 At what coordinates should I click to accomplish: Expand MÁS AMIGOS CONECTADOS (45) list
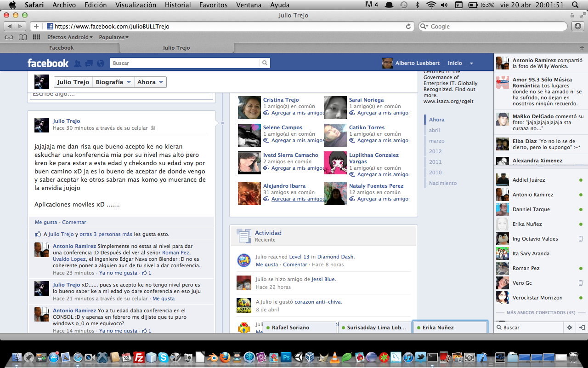pos(541,313)
